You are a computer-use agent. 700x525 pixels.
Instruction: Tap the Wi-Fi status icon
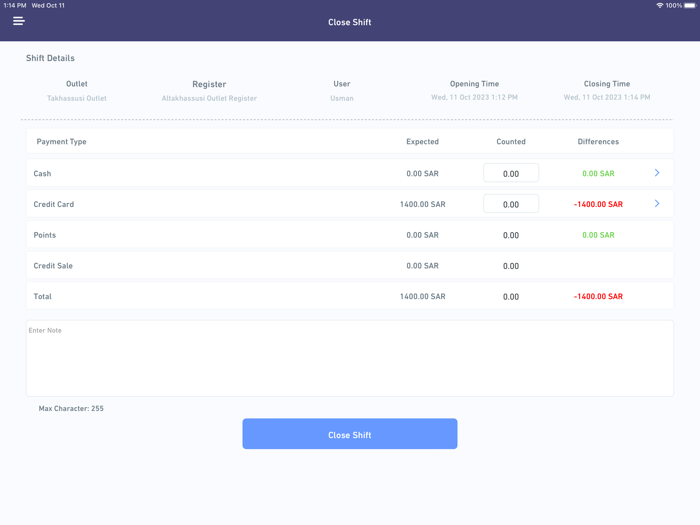[x=659, y=5]
